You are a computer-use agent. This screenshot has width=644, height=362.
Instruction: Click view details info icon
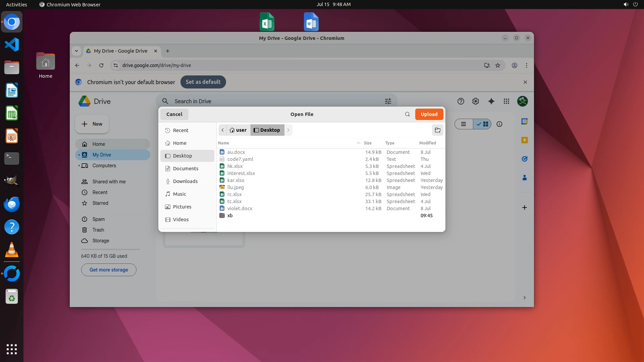pyautogui.click(x=499, y=124)
